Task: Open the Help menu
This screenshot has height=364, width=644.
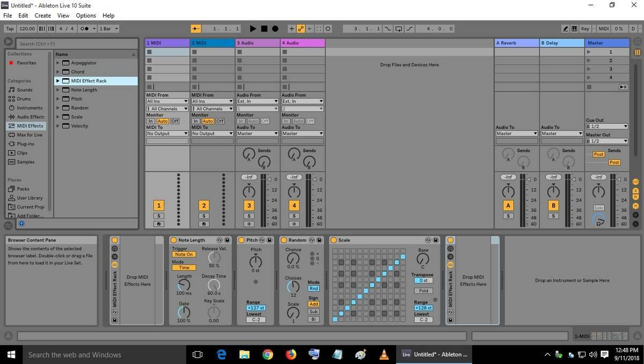Action: (108, 16)
